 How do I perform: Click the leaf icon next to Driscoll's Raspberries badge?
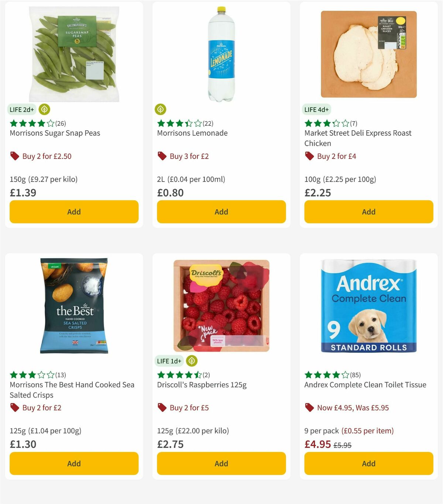[192, 361]
